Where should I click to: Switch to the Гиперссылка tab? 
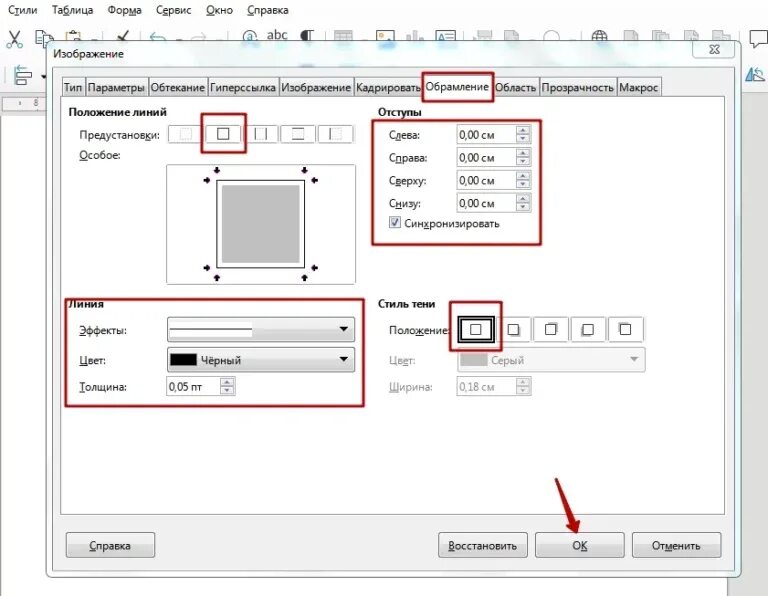[x=243, y=87]
